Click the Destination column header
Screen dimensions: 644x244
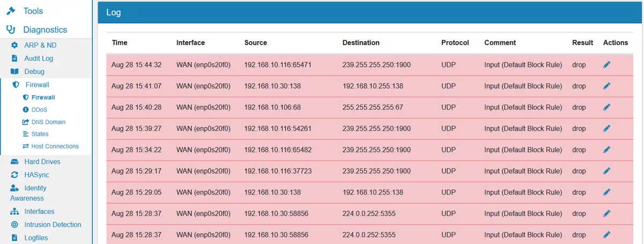point(361,43)
